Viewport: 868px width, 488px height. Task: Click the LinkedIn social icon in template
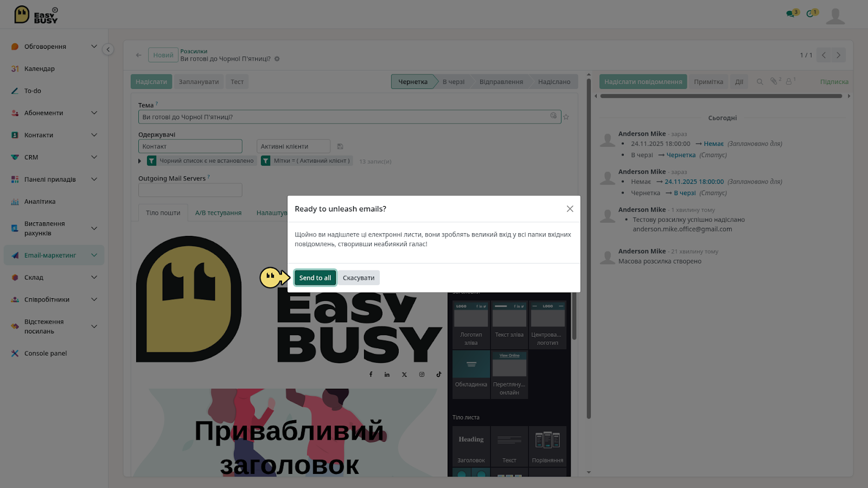387,375
